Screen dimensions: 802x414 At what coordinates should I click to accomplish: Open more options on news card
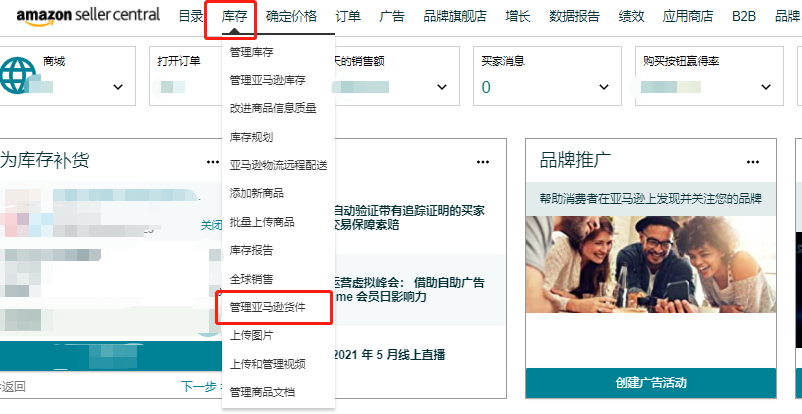point(483,162)
